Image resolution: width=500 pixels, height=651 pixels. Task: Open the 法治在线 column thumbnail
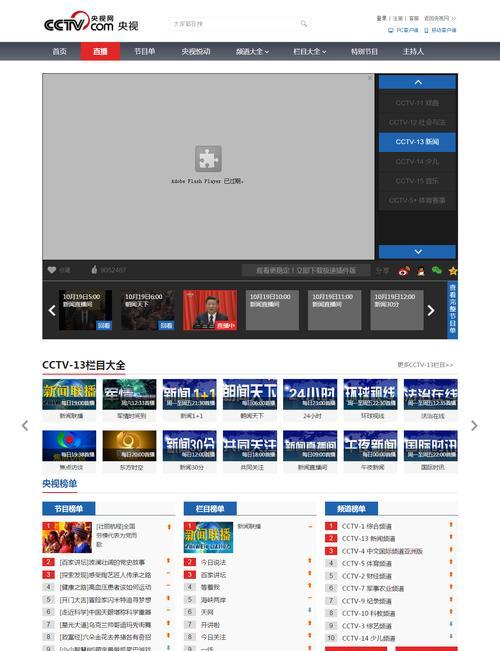(431, 394)
